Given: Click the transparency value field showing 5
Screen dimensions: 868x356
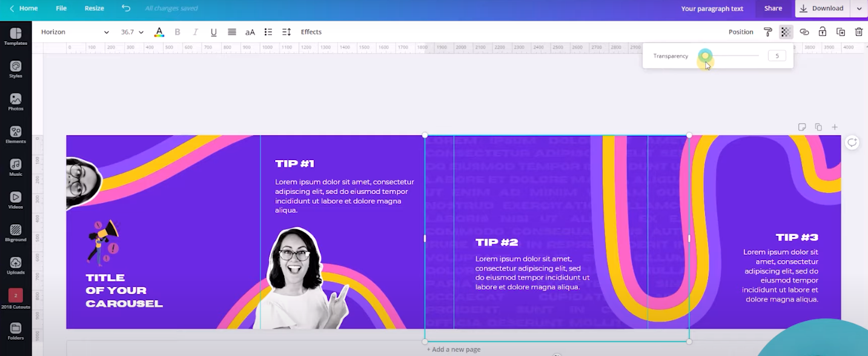Looking at the screenshot, I should [x=777, y=56].
